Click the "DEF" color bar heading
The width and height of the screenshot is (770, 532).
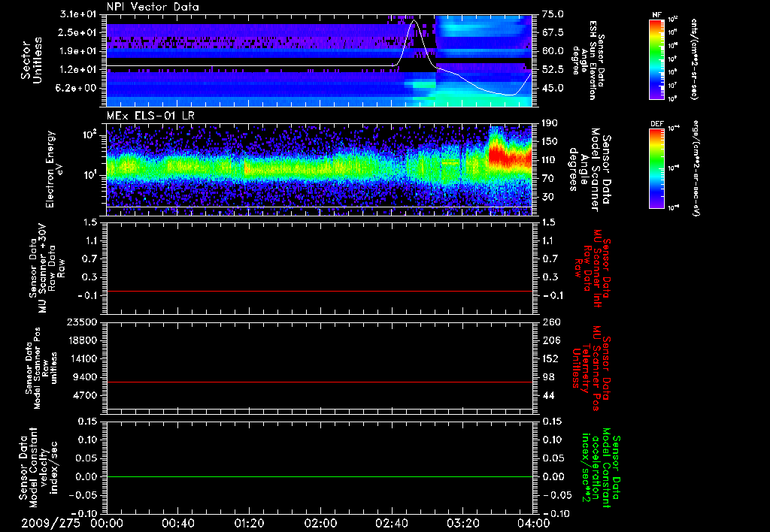(x=656, y=124)
